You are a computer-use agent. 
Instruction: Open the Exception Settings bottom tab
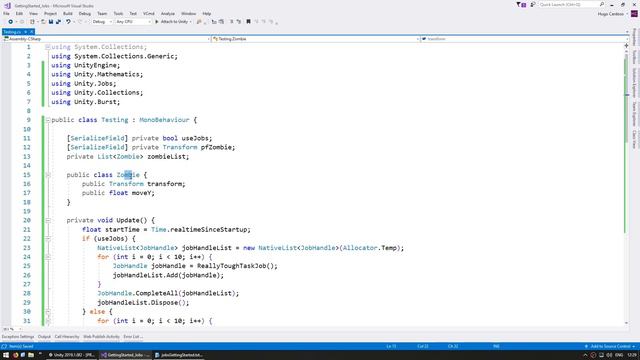coord(18,337)
